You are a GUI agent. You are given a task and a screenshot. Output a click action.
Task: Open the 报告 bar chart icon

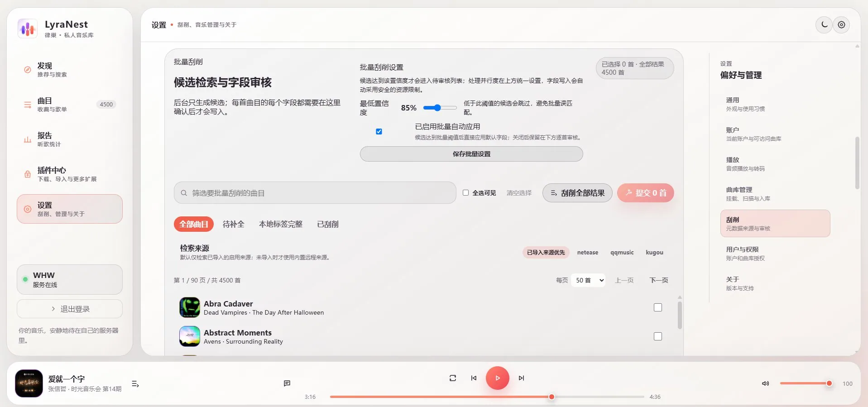coord(28,139)
